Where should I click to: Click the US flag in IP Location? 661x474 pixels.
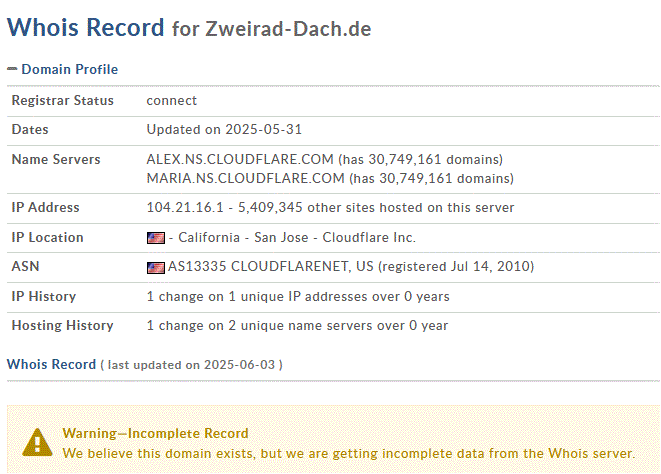pyautogui.click(x=156, y=238)
